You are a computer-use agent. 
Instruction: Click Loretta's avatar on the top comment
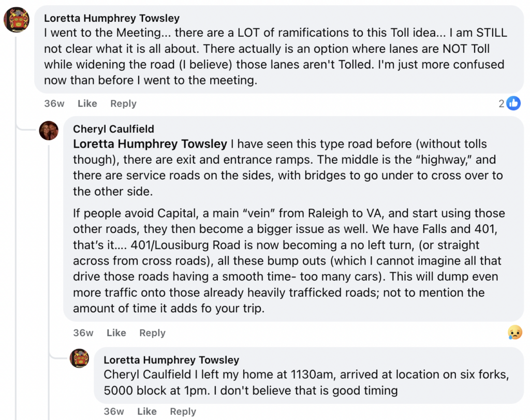tap(17, 20)
